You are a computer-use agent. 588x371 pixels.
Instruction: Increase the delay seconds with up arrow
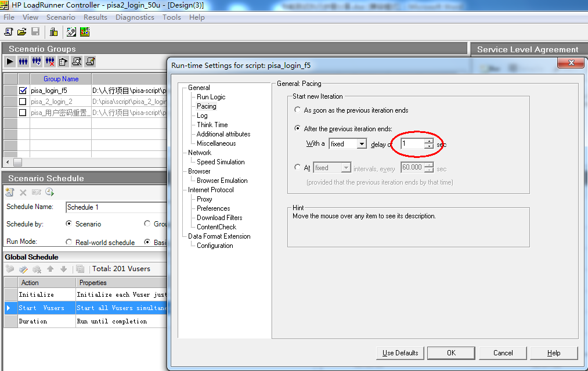pyautogui.click(x=429, y=141)
